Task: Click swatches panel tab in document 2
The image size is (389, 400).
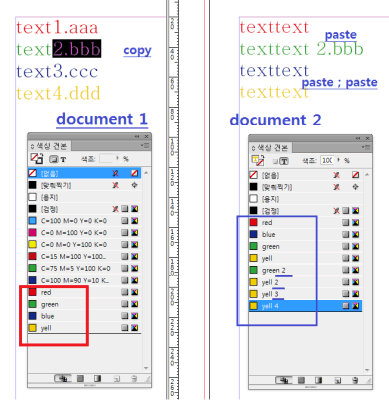Action: click(270, 148)
